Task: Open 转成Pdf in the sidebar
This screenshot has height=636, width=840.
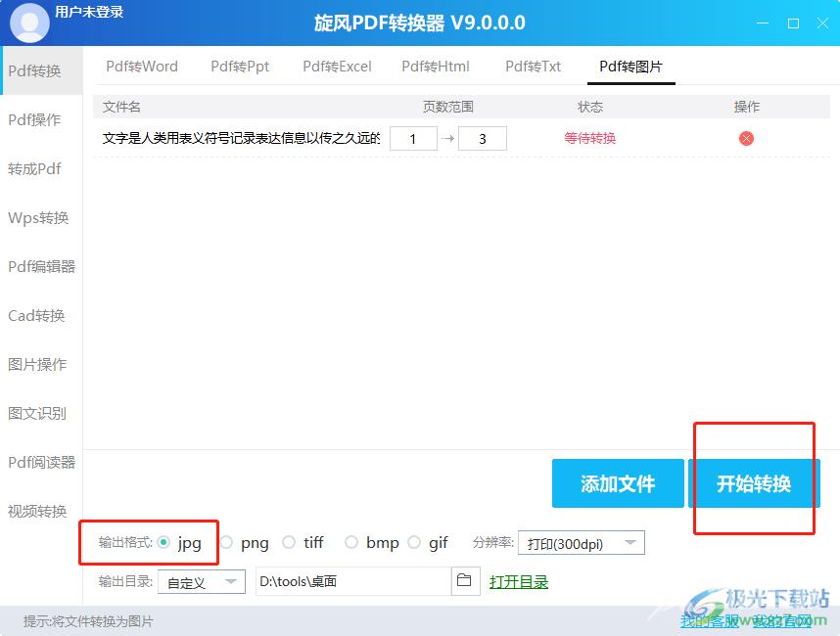Action: [x=35, y=168]
